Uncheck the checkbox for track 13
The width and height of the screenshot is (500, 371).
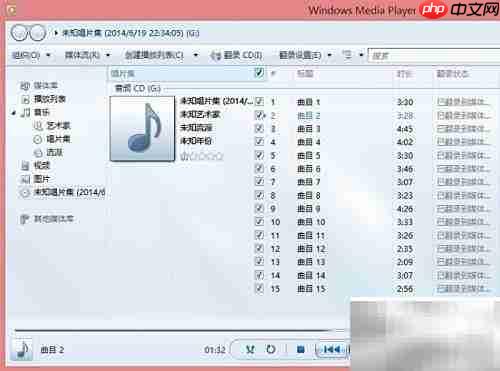[259, 262]
